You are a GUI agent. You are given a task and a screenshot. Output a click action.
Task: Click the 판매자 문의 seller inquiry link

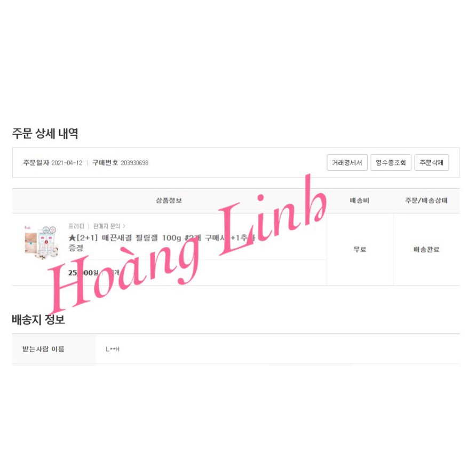pyautogui.click(x=107, y=226)
